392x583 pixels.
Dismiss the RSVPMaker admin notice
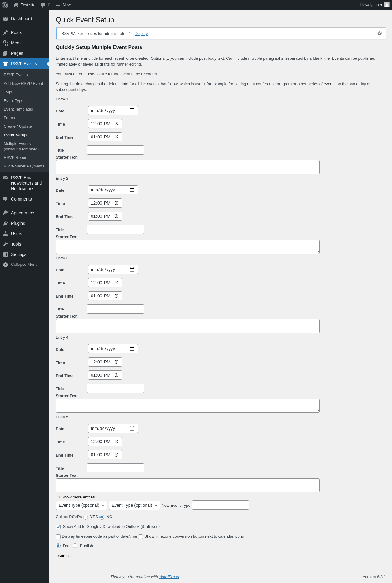[379, 33]
